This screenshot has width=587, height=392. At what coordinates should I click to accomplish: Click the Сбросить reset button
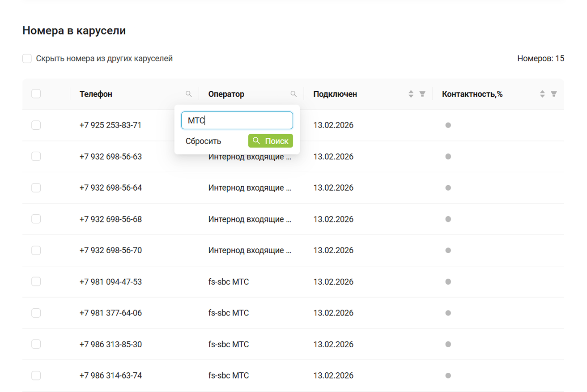203,141
